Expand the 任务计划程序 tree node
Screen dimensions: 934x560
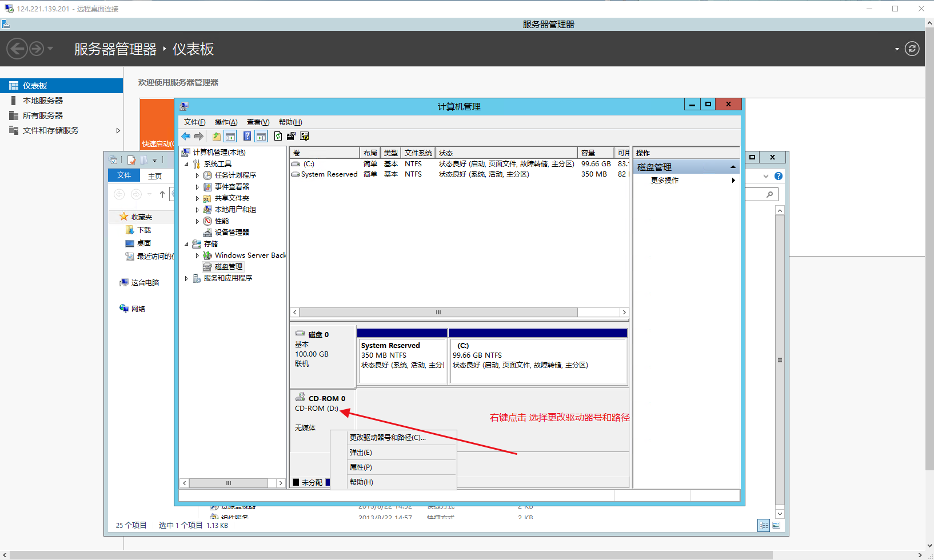pyautogui.click(x=197, y=175)
